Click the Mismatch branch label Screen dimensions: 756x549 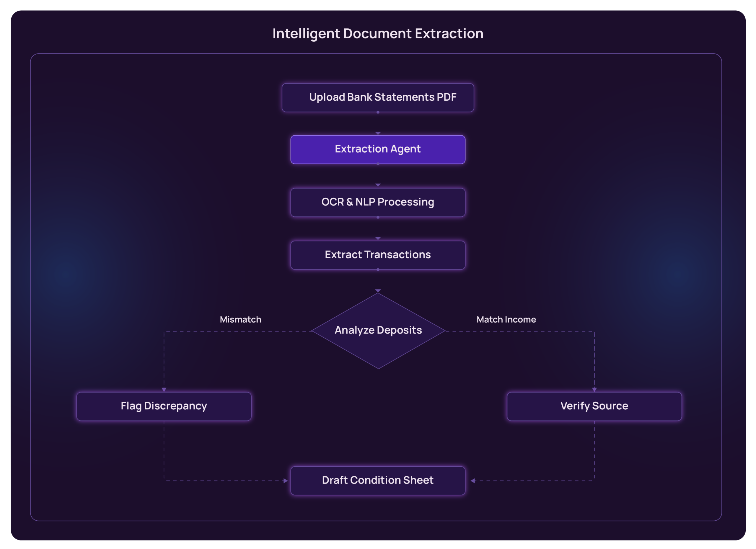click(x=241, y=319)
